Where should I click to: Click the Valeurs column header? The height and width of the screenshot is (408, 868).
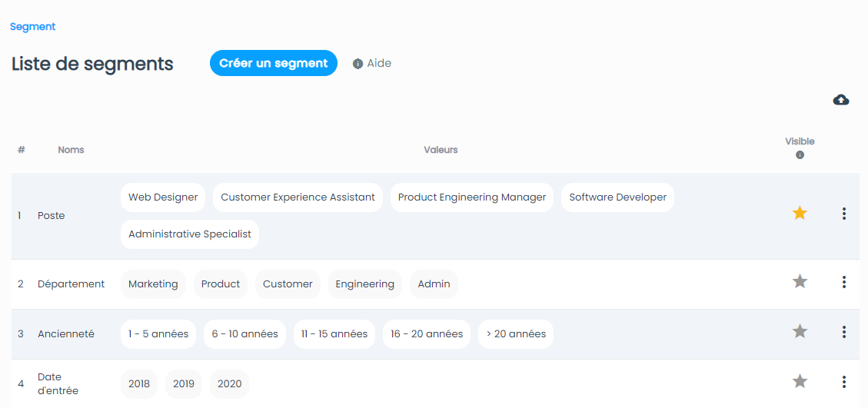click(x=441, y=150)
